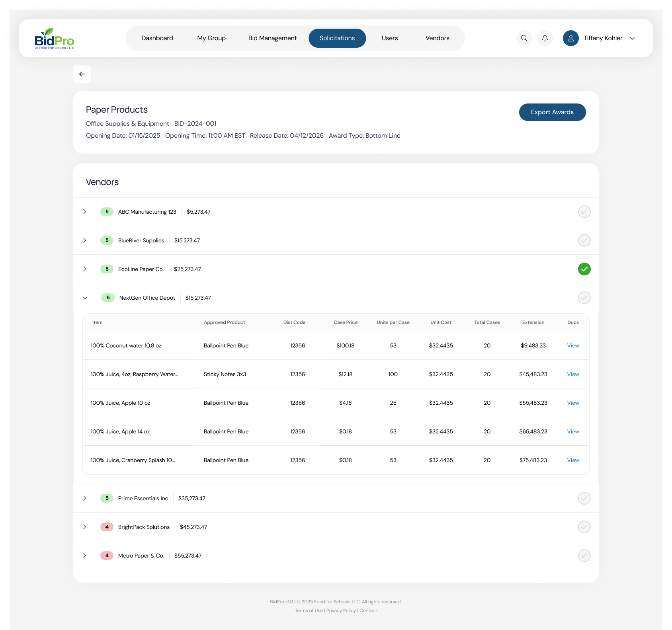Screen dimensions: 672x630
Task: Toggle award checkmark for Prime Essentials Inc
Action: [x=584, y=498]
